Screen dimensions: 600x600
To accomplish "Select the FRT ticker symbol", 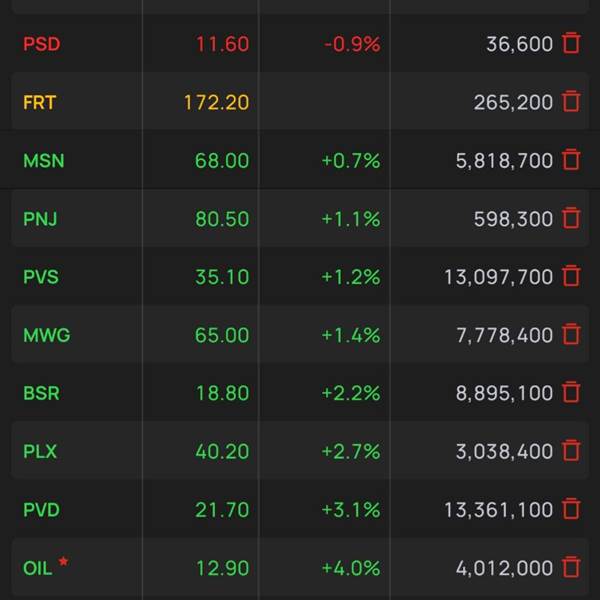I will click(40, 102).
